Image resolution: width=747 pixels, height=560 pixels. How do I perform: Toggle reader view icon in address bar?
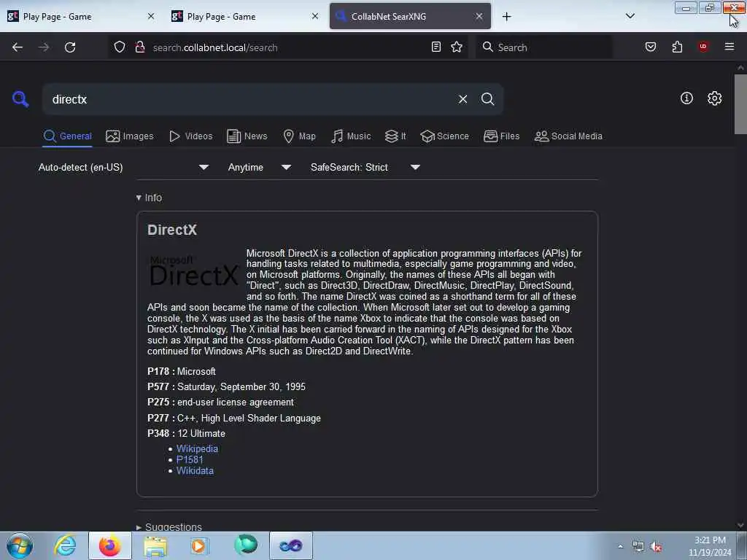point(436,47)
